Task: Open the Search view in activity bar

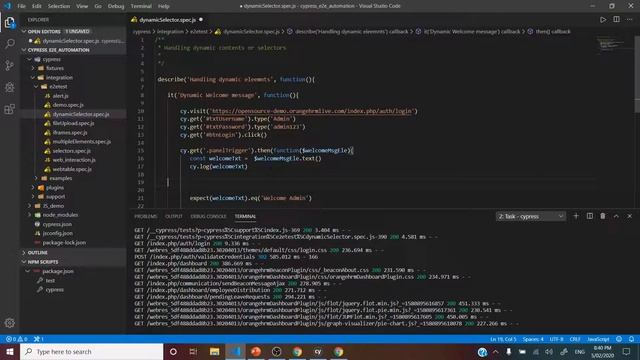Action: pyautogui.click(x=10, y=44)
